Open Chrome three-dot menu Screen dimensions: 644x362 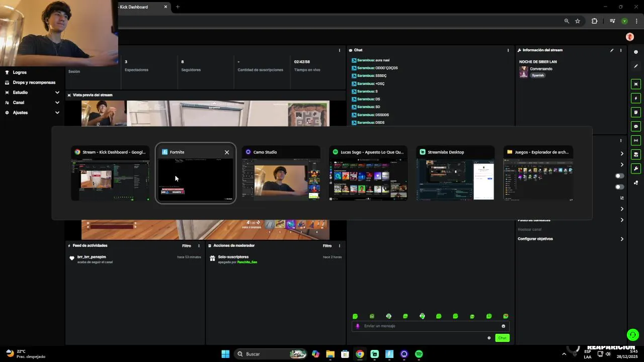click(x=636, y=21)
